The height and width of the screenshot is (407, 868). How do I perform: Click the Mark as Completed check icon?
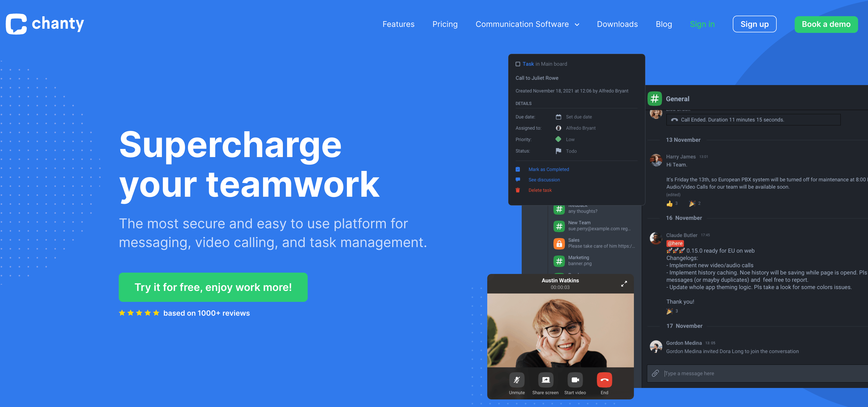tap(518, 169)
